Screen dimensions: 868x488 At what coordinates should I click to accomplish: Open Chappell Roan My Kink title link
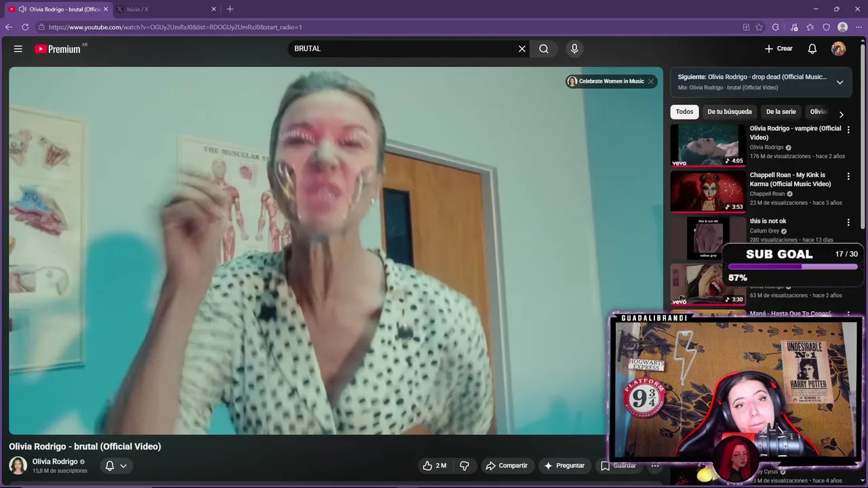[x=790, y=180]
